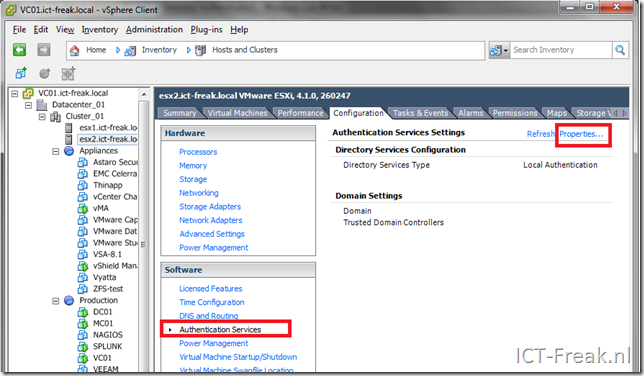This screenshot has height=376, width=644.
Task: Click the tab scroll right arrow
Action: tap(624, 113)
